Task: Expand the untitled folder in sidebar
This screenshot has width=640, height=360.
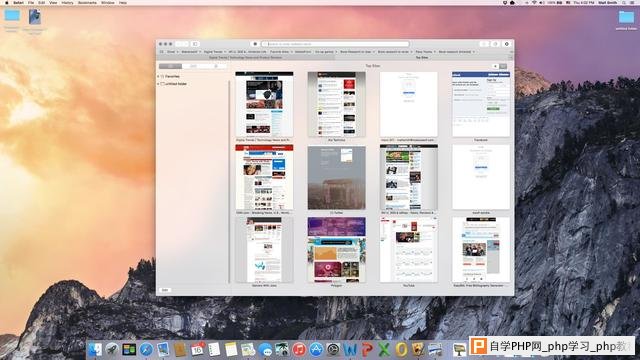Action: point(158,84)
